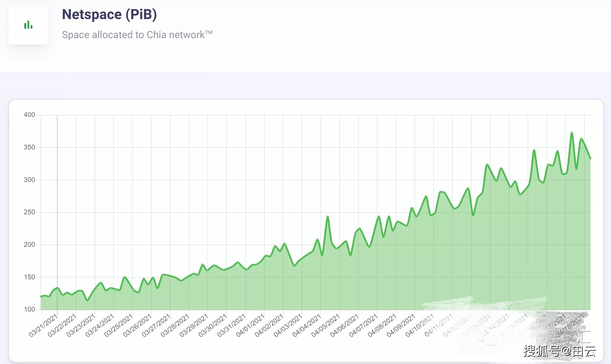Click the 03/28/2021 date label
This screenshot has width=611, height=364.
coord(175,325)
